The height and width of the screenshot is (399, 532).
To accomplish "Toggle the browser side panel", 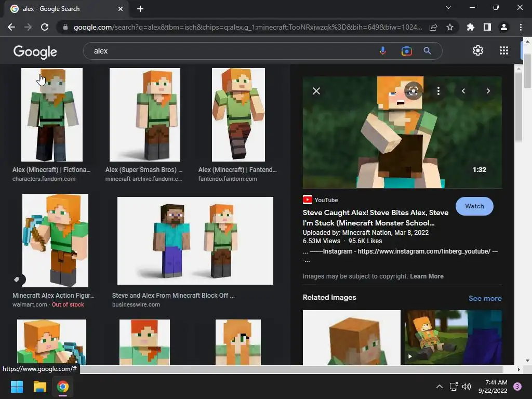I will click(487, 27).
